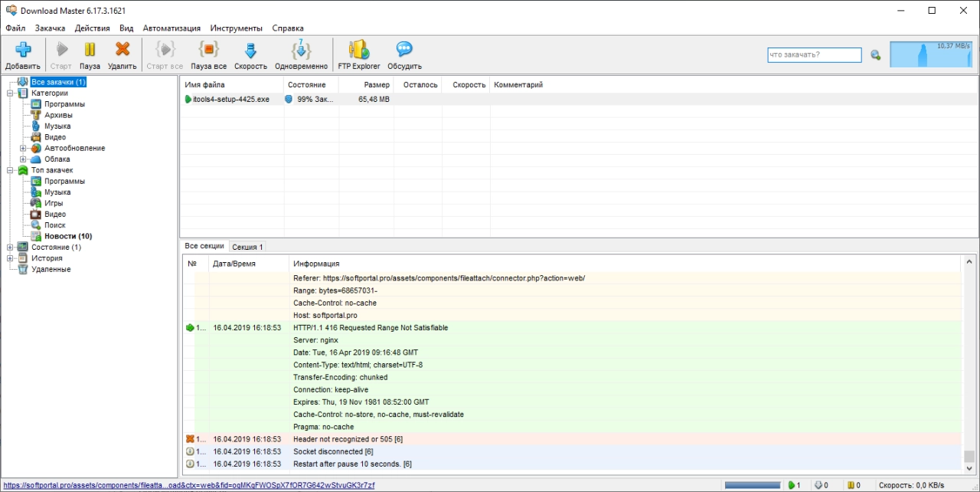Screen dimensions: 980x492
Task: Expand the История tree node
Action: (10, 258)
